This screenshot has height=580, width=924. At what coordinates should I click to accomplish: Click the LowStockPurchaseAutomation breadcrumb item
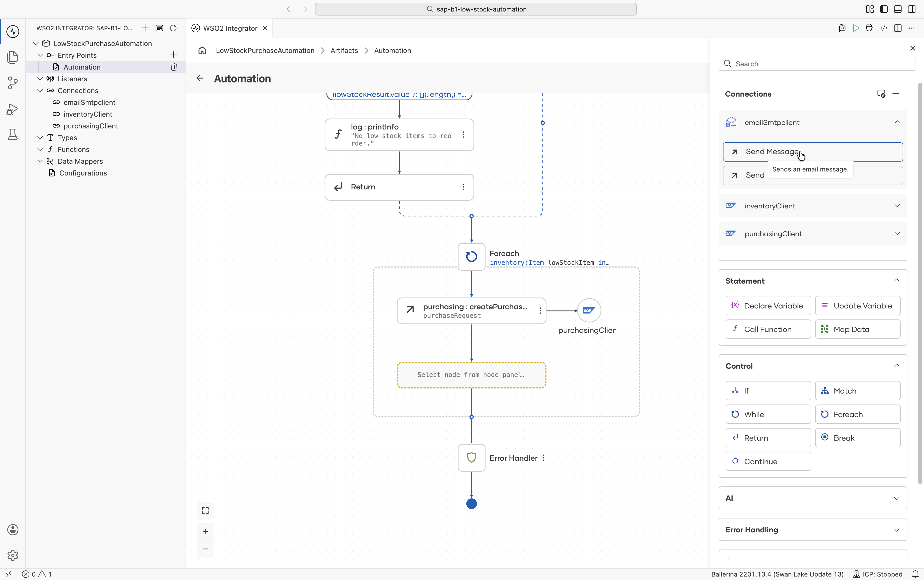point(265,51)
